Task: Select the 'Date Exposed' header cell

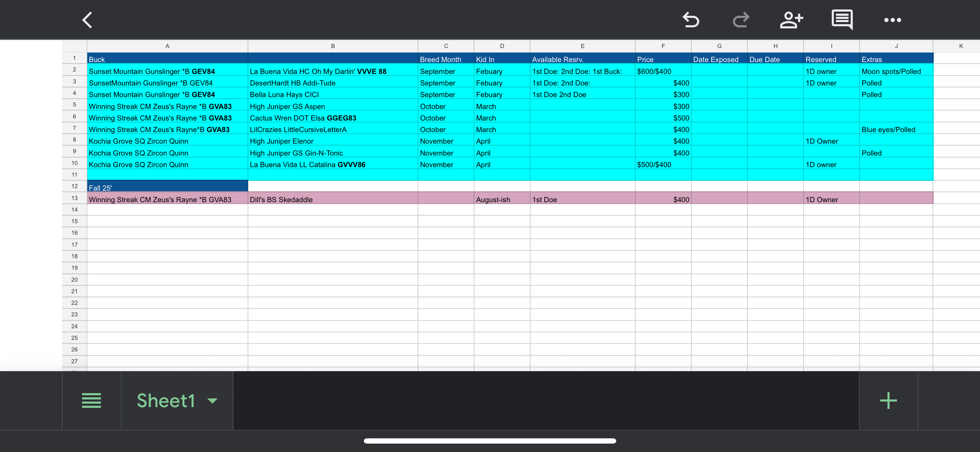Action: tap(719, 58)
